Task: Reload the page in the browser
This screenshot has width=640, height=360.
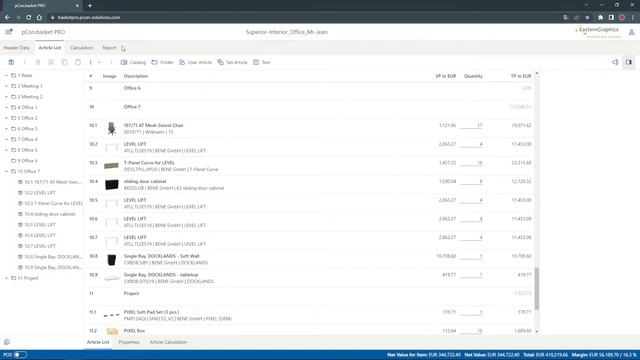Action: tap(28, 18)
